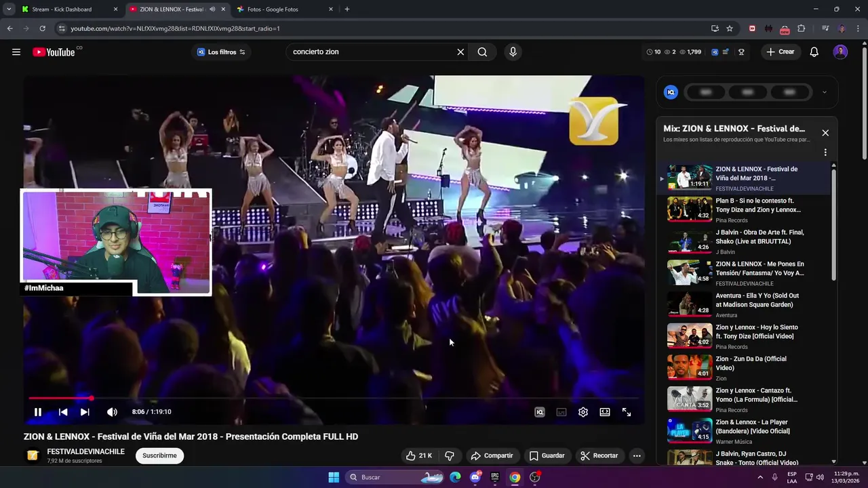Run search with magnifier button
This screenshot has height=488, width=868.
[482, 52]
